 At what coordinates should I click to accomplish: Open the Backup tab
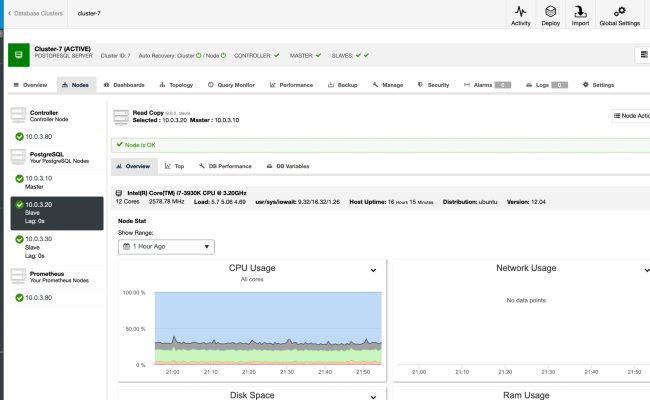tap(343, 85)
